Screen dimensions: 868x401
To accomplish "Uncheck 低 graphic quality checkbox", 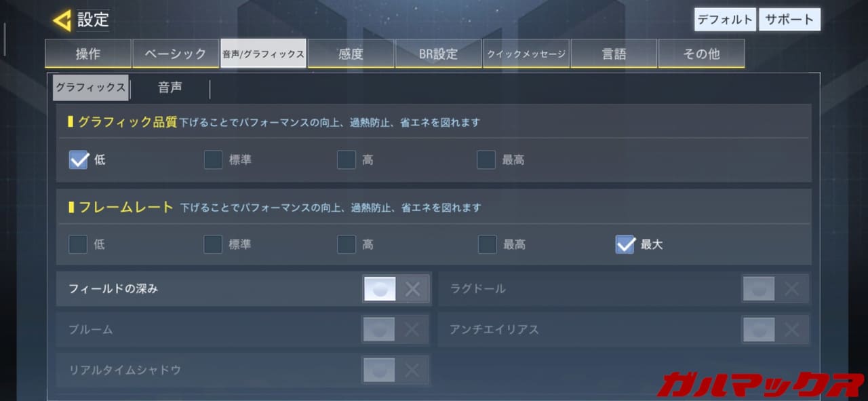I will tap(79, 160).
